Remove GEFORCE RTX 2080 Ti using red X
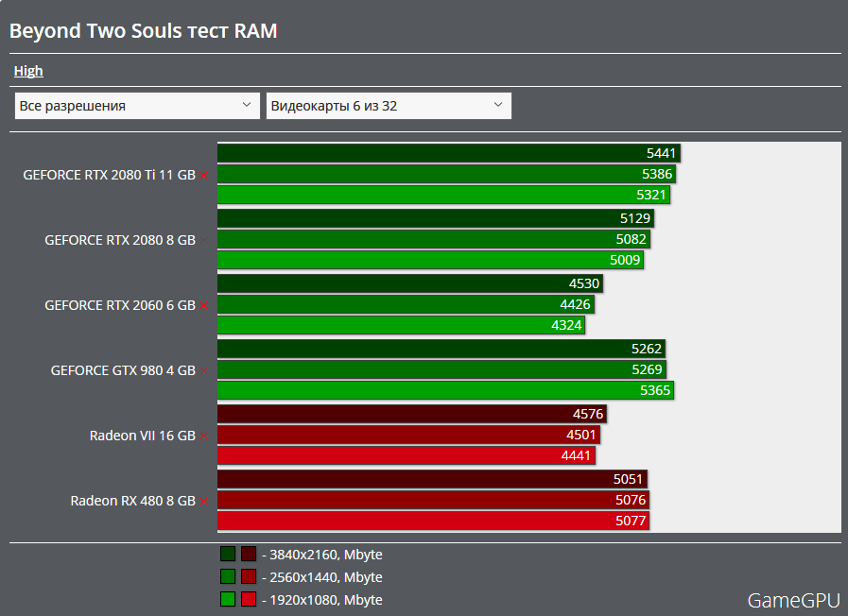Viewport: 848px width, 616px height. tap(203, 176)
